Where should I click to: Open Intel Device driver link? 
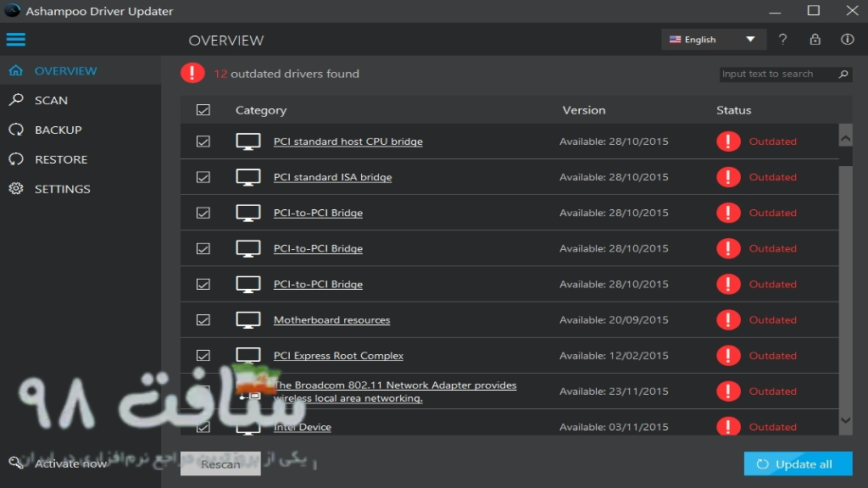pos(303,427)
